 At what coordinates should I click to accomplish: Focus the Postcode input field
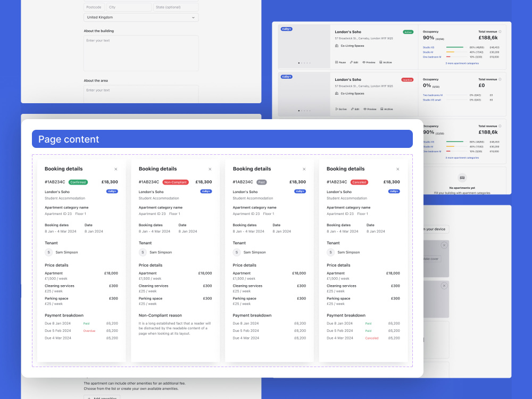point(94,7)
